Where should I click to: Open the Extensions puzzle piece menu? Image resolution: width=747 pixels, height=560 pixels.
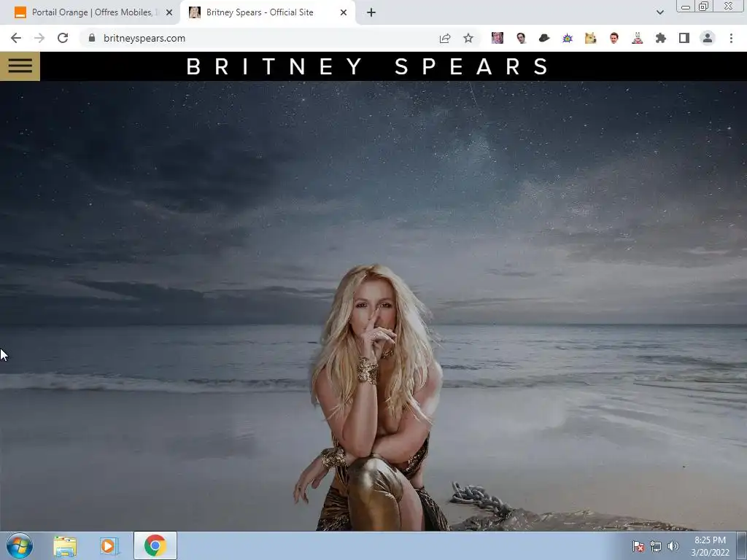click(x=661, y=38)
